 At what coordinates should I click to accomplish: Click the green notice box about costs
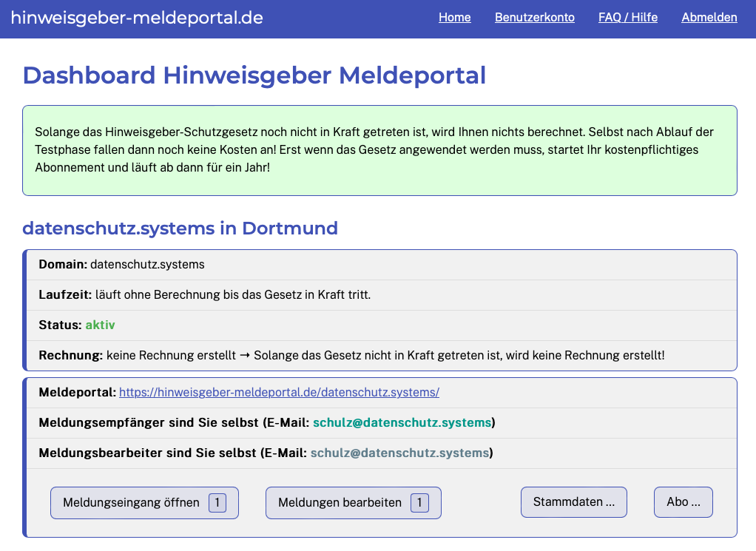click(x=379, y=150)
